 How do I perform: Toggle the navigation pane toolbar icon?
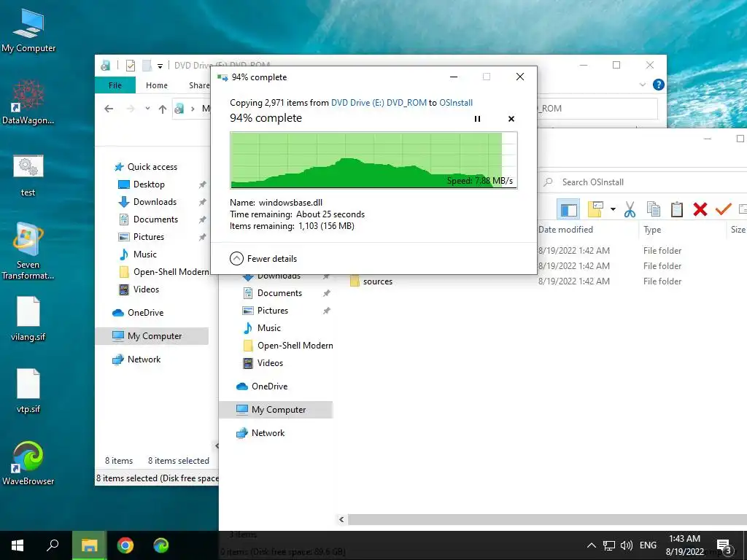pos(568,209)
